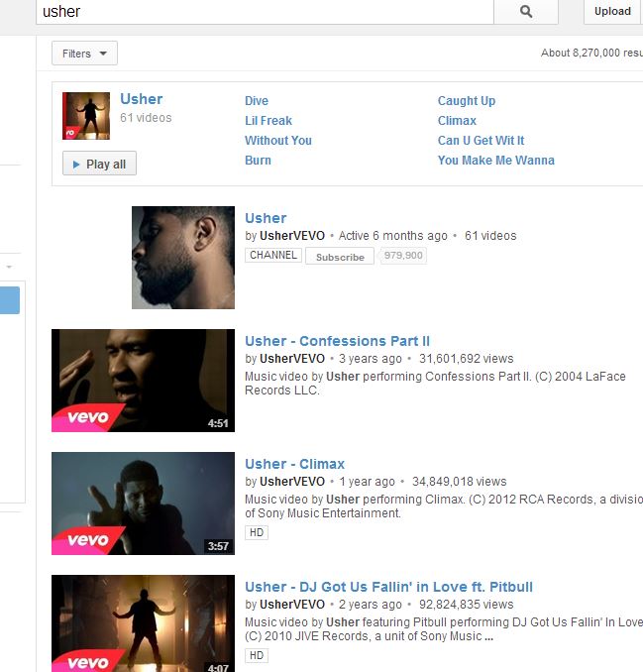Click UsherVEVO in the channel result
Image resolution: width=643 pixels, height=672 pixels.
(292, 236)
